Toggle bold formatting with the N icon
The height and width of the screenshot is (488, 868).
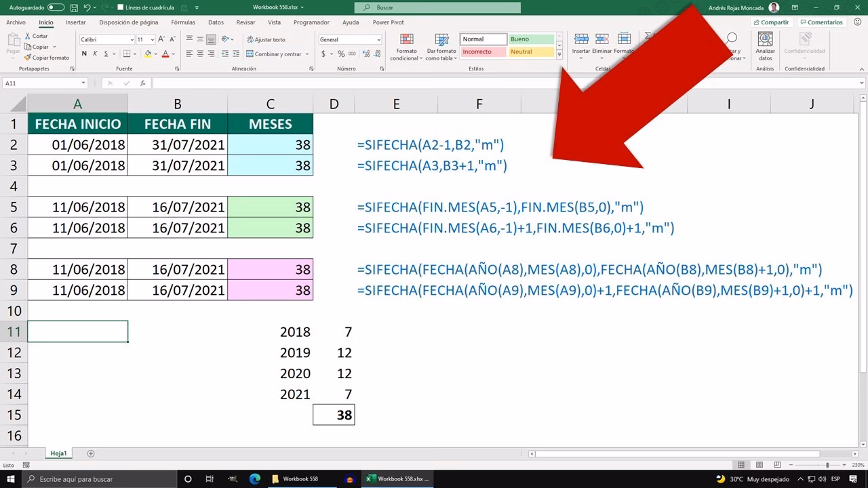click(x=84, y=53)
